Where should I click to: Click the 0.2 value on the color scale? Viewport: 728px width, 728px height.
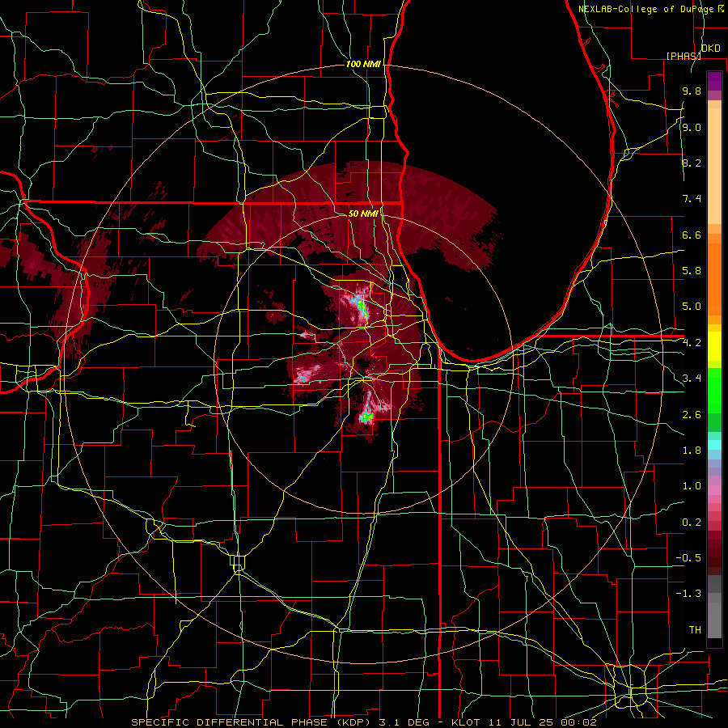(692, 523)
